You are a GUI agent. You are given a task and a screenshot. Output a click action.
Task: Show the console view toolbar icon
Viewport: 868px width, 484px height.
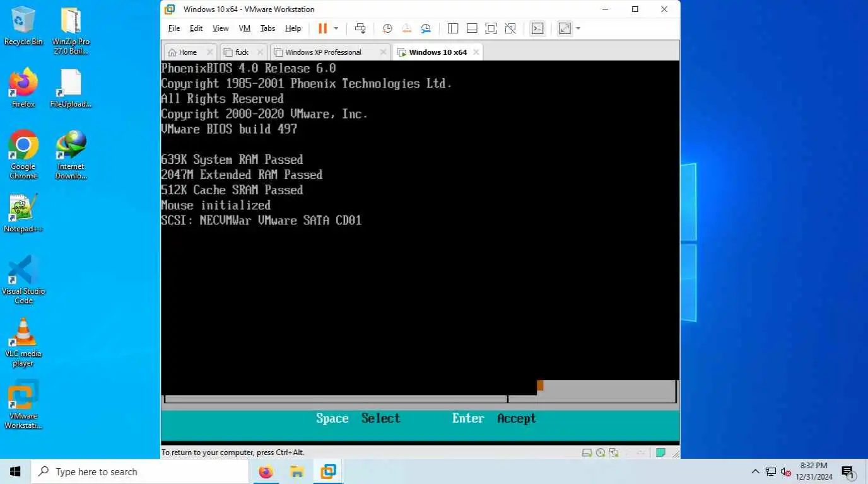(537, 28)
